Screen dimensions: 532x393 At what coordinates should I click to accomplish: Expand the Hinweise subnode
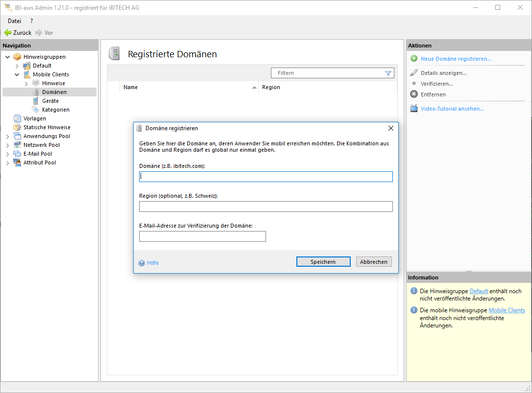26,84
